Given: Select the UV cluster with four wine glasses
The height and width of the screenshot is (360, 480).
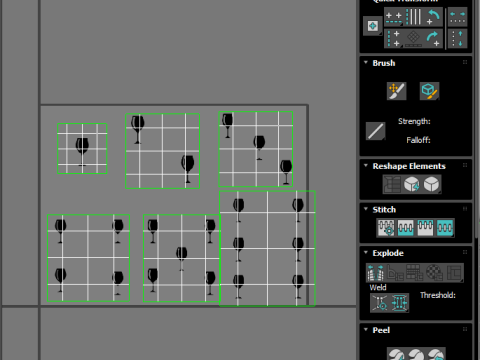Looking at the screenshot, I should tap(89, 258).
